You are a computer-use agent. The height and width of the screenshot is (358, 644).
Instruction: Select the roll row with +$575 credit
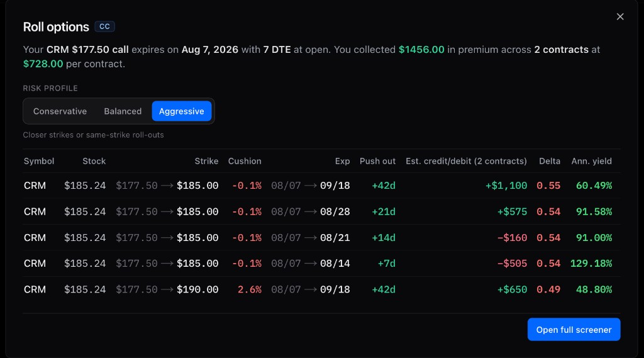(x=321, y=211)
